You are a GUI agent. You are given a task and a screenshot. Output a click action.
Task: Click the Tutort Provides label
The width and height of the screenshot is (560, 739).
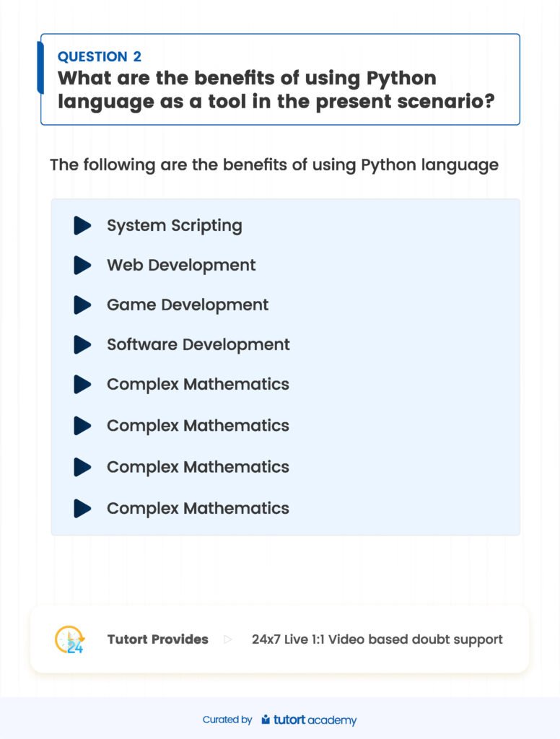pos(157,639)
